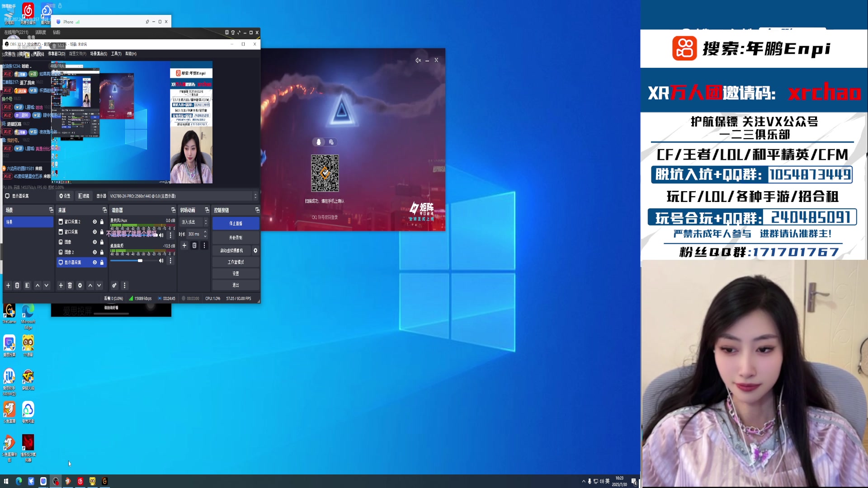Viewport: 868px width, 488px height.
Task: Add a new source in 来源 panel
Action: pyautogui.click(x=61, y=286)
